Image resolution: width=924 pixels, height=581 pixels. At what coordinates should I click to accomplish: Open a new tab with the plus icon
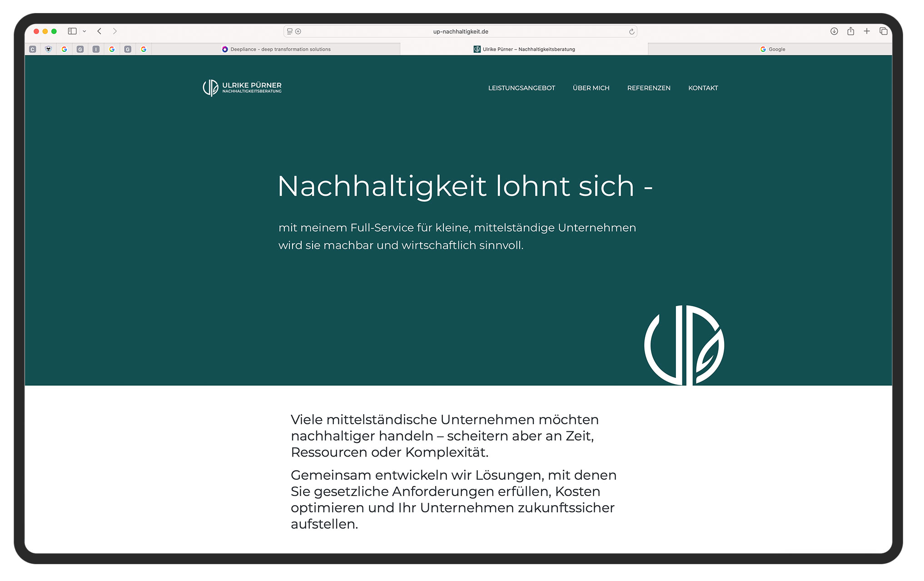click(x=867, y=31)
